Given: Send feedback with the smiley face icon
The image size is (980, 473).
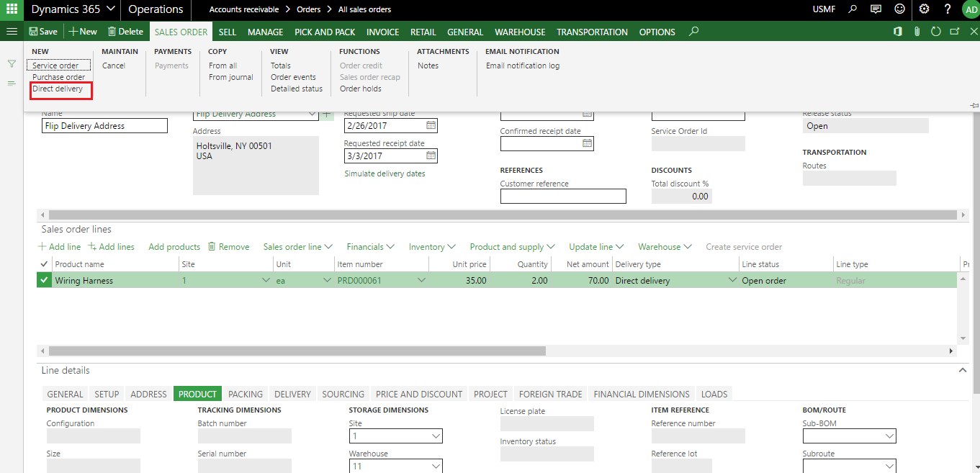Looking at the screenshot, I should tap(899, 9).
